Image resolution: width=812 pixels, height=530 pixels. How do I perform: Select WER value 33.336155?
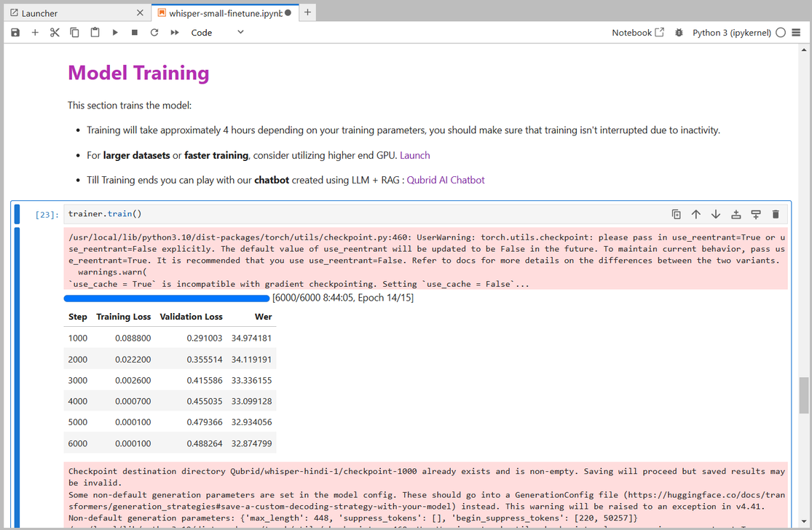point(252,381)
